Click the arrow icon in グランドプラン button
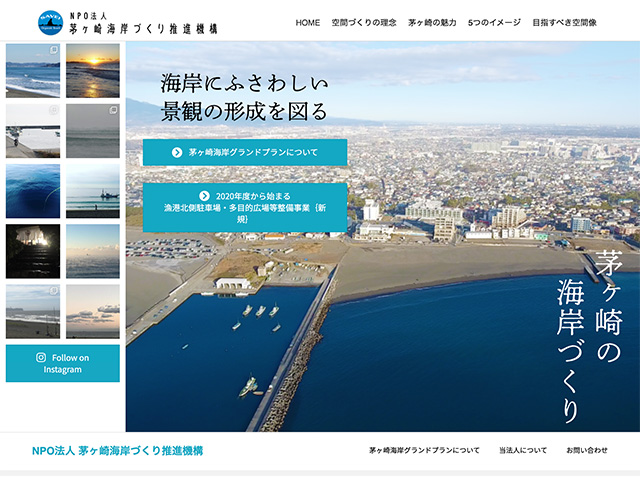Screen dimensions: 640x480 pos(177,152)
